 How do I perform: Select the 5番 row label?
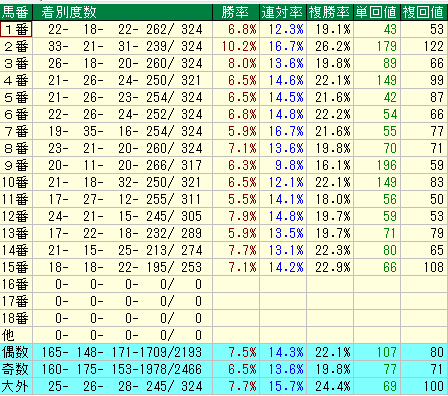(16, 97)
